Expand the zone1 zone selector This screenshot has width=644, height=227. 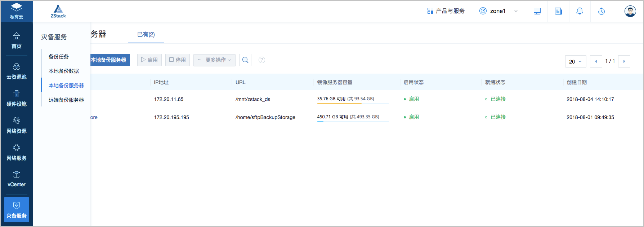tap(498, 11)
